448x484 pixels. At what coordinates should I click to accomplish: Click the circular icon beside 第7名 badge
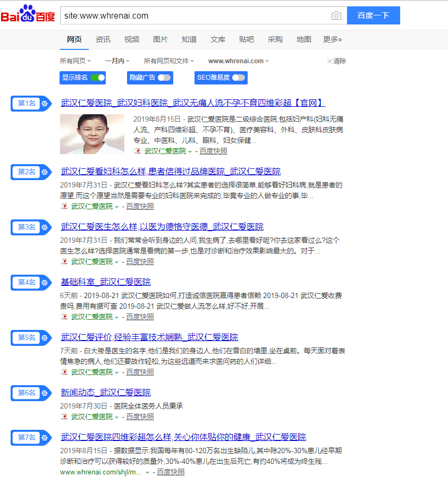pyautogui.click(x=45, y=437)
